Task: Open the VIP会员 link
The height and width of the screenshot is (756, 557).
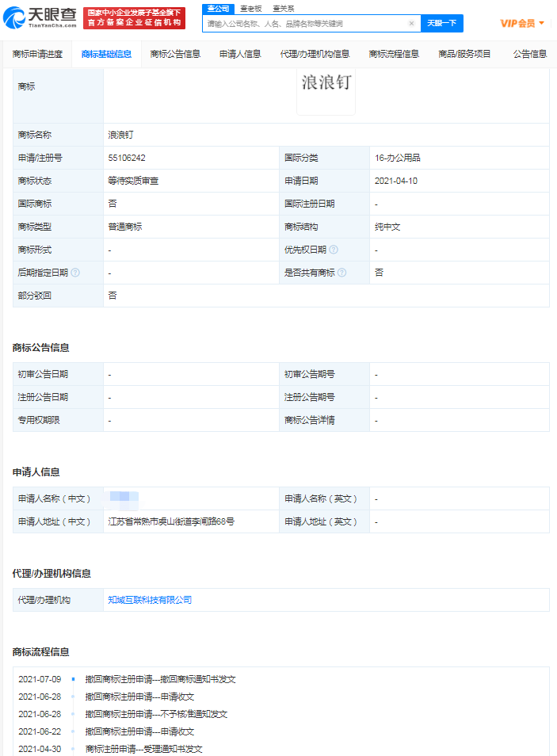Action: coord(517,23)
